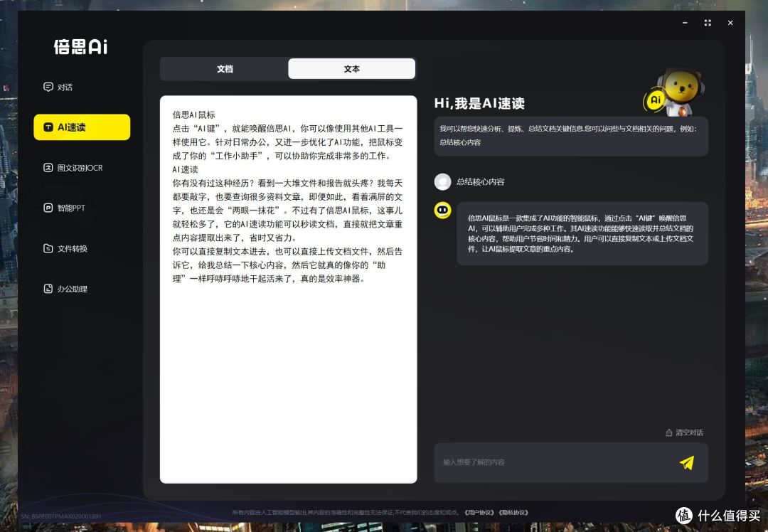Switch to the 文档 tab
Screen dimensions: 768x532
pyautogui.click(x=225, y=69)
